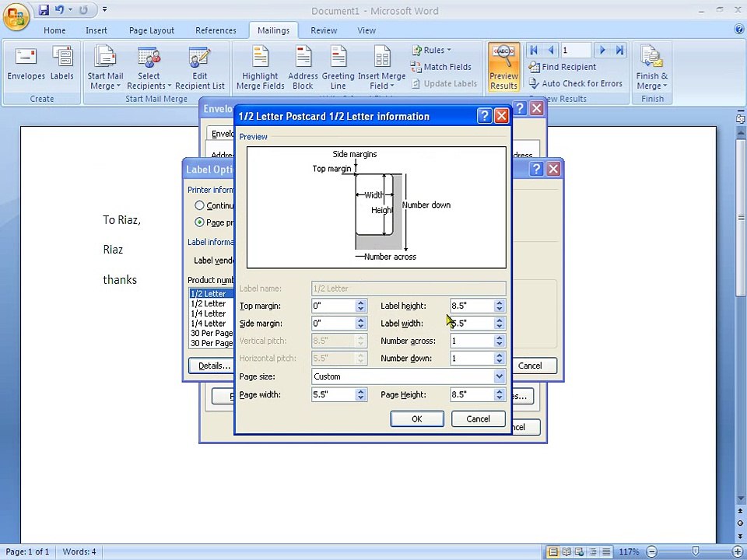Select Continuous-feed printers radio button
The width and height of the screenshot is (747, 560).
tap(200, 205)
